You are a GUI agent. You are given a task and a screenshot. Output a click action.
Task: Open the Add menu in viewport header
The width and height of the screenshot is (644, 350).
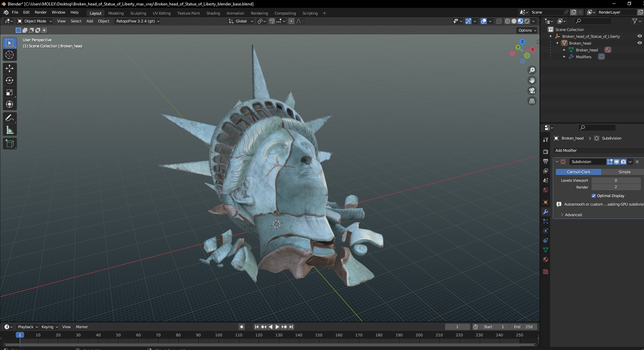[x=90, y=21]
